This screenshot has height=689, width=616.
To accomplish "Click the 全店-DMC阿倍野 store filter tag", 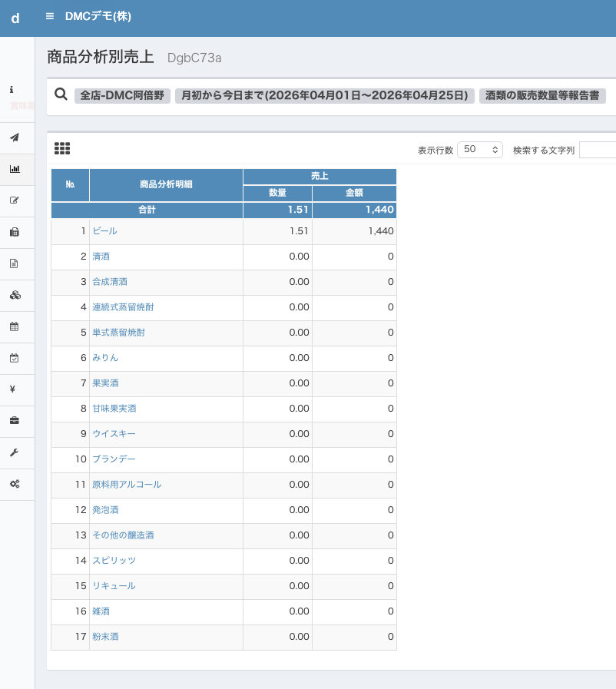I will click(x=122, y=96).
